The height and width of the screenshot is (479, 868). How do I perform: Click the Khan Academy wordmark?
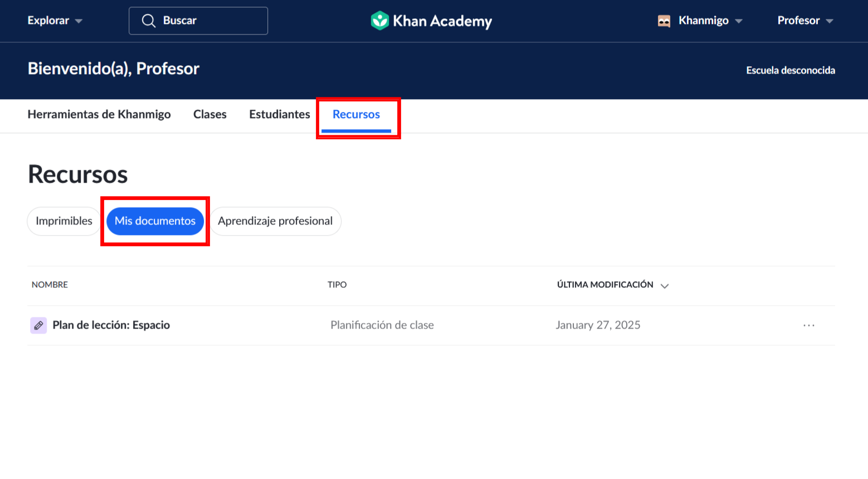(442, 21)
